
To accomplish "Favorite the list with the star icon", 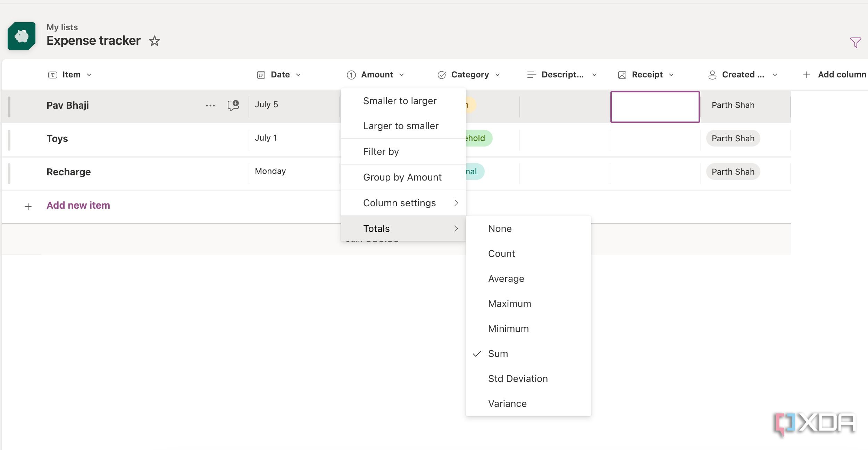I will click(155, 41).
